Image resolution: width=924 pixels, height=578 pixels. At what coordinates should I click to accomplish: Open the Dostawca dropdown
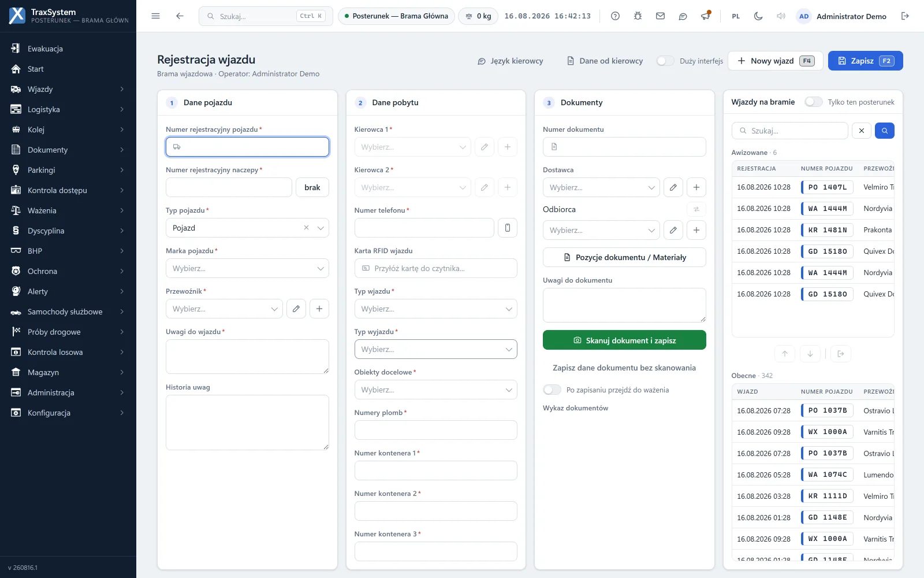click(601, 187)
